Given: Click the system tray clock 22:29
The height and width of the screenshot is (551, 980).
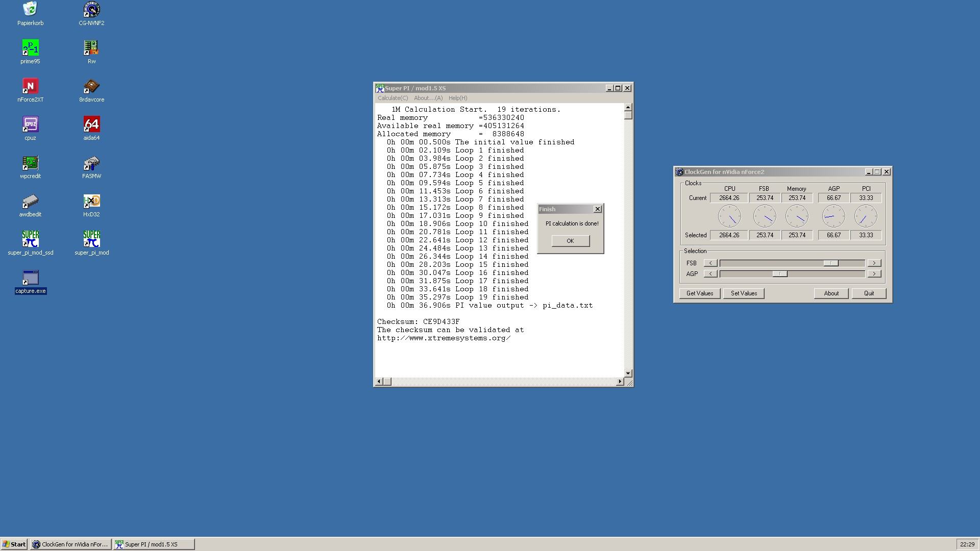Looking at the screenshot, I should tap(967, 544).
